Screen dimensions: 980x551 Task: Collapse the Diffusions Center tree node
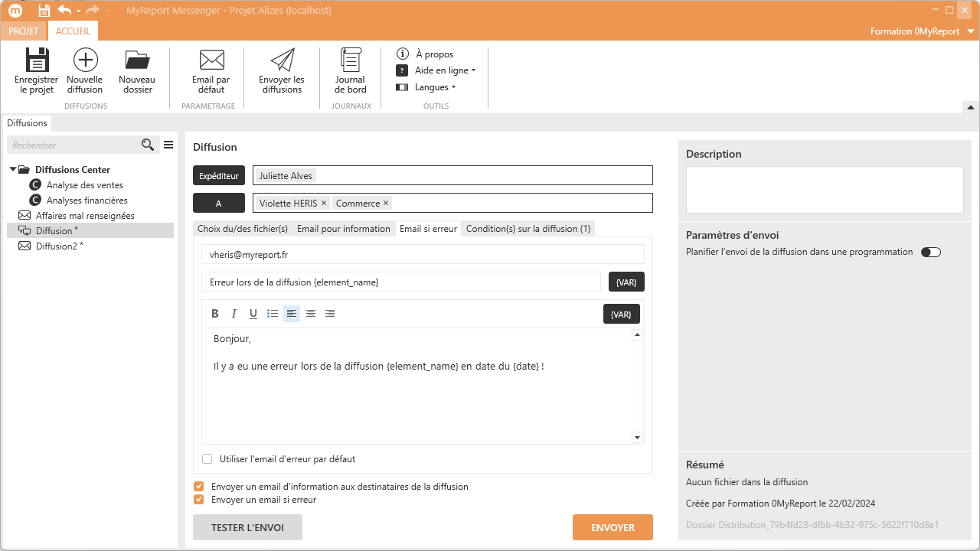coord(13,170)
